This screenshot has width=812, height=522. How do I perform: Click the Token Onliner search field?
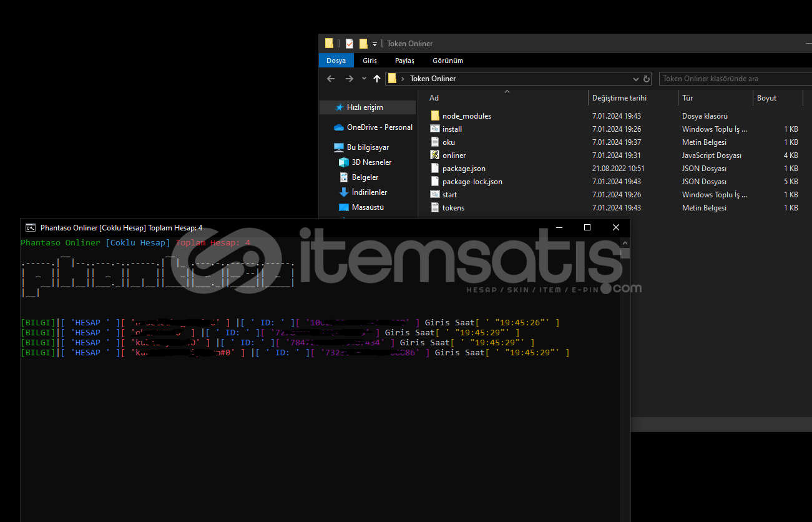tap(735, 79)
